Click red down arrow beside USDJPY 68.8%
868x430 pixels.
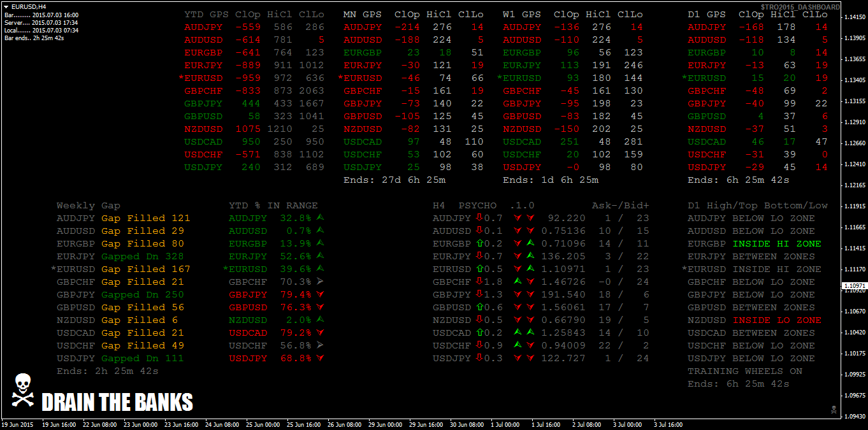pyautogui.click(x=320, y=358)
